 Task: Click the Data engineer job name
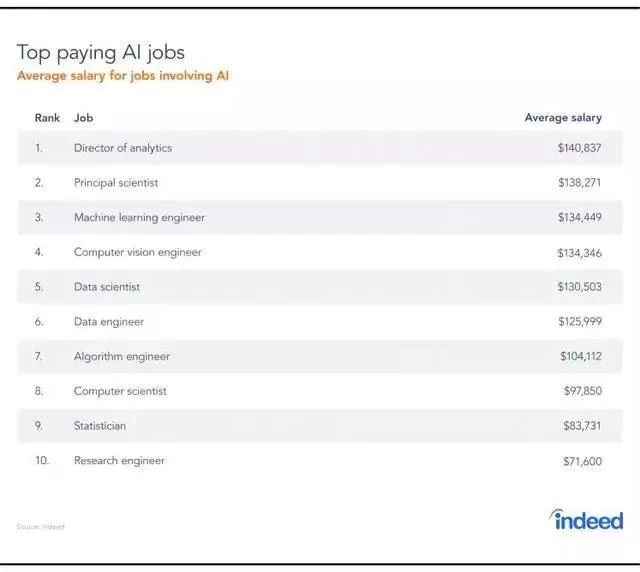coord(109,322)
